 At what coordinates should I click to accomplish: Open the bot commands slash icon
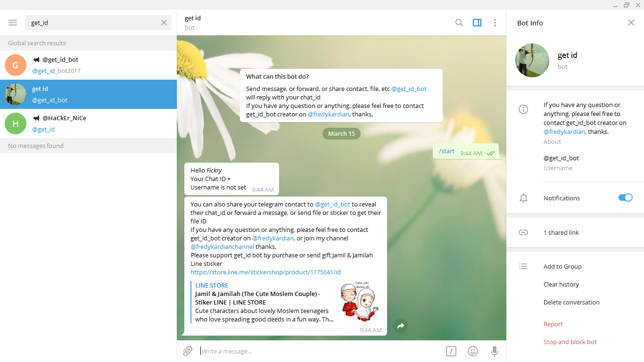(x=451, y=351)
